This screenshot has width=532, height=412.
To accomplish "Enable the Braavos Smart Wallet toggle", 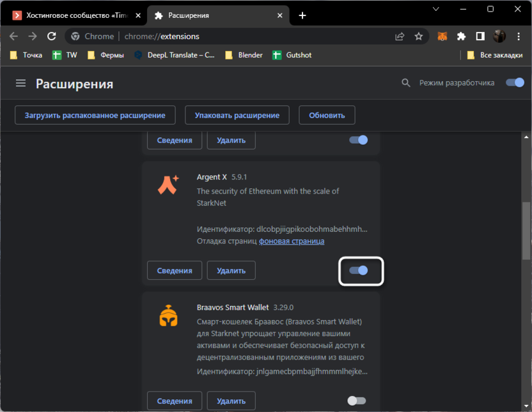I will point(357,401).
